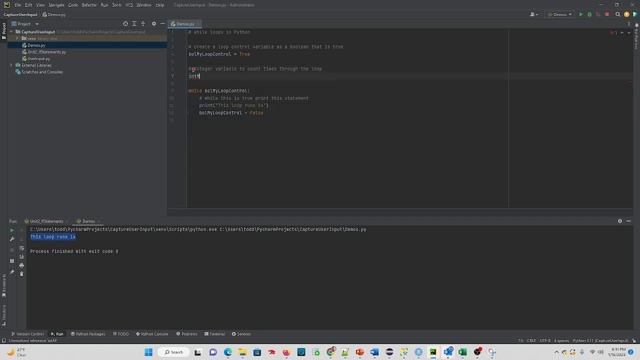Open Problems tool window
Screen dimensions: 640x360
point(187,334)
